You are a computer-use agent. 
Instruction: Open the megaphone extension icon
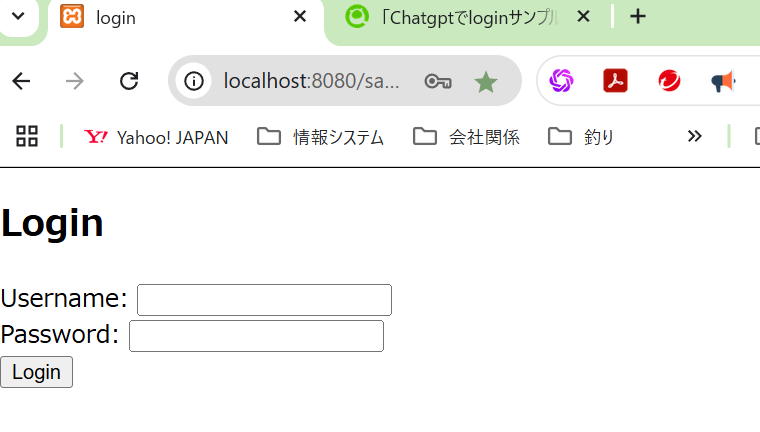point(723,81)
